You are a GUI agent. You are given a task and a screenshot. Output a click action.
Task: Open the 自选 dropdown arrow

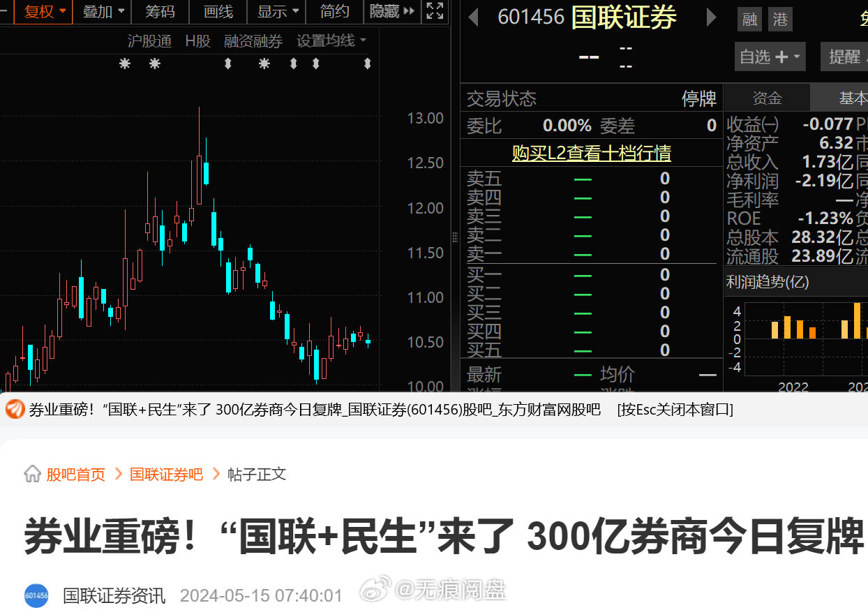tap(798, 57)
